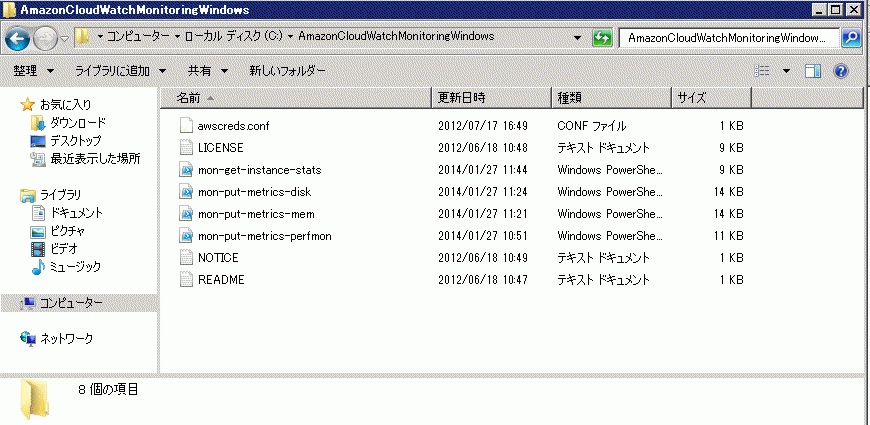
Task: Click mon-get-instance-stats file name
Action: click(259, 170)
